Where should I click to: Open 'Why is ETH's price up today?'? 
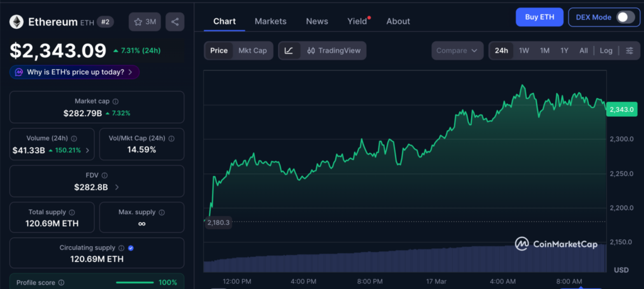click(x=74, y=72)
